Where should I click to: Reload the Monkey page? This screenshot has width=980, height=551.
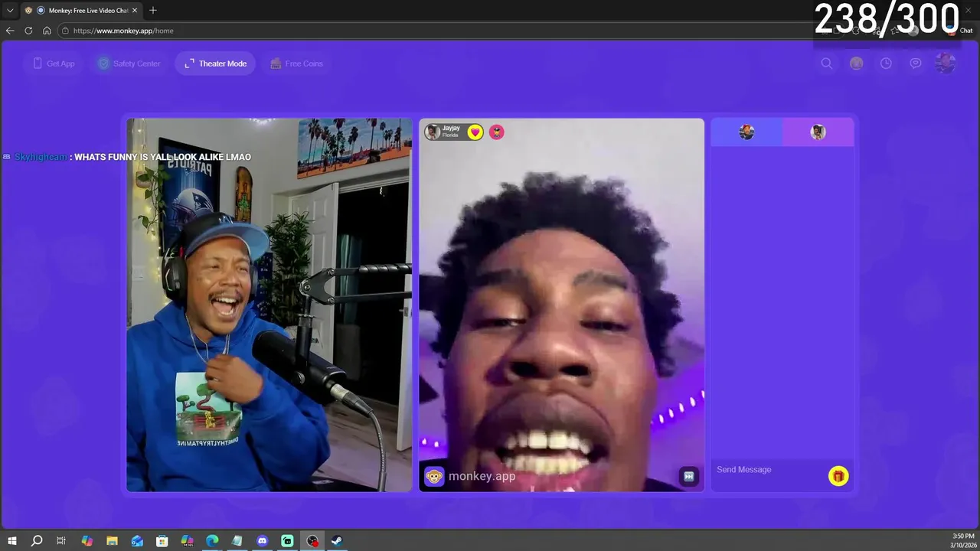click(x=28, y=31)
